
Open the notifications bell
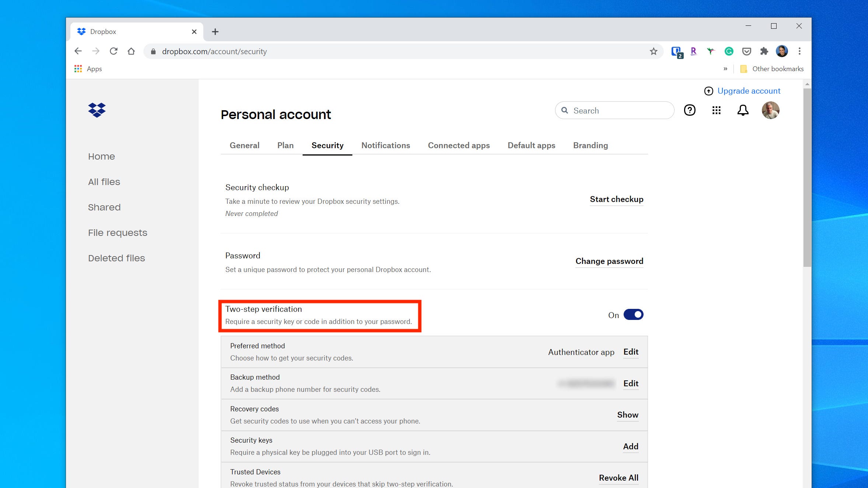tap(743, 110)
